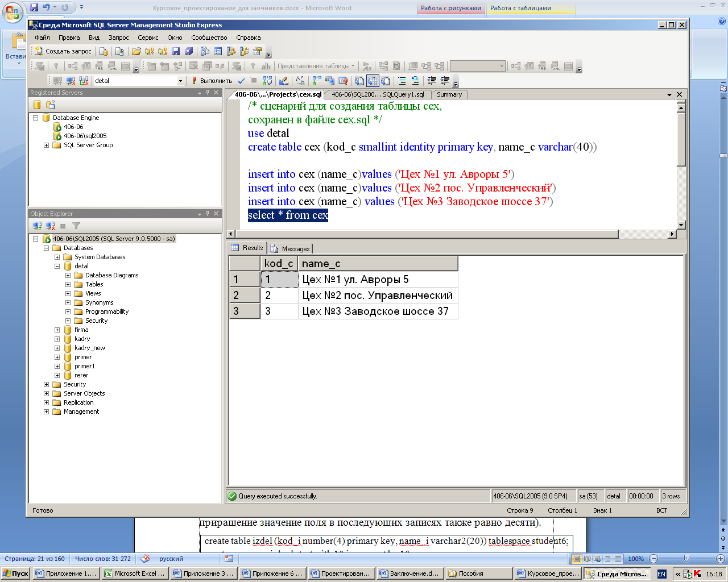This screenshot has width=728, height=582.
Task: Click the Design Query in Editor icon
Action: pyautogui.click(x=283, y=81)
